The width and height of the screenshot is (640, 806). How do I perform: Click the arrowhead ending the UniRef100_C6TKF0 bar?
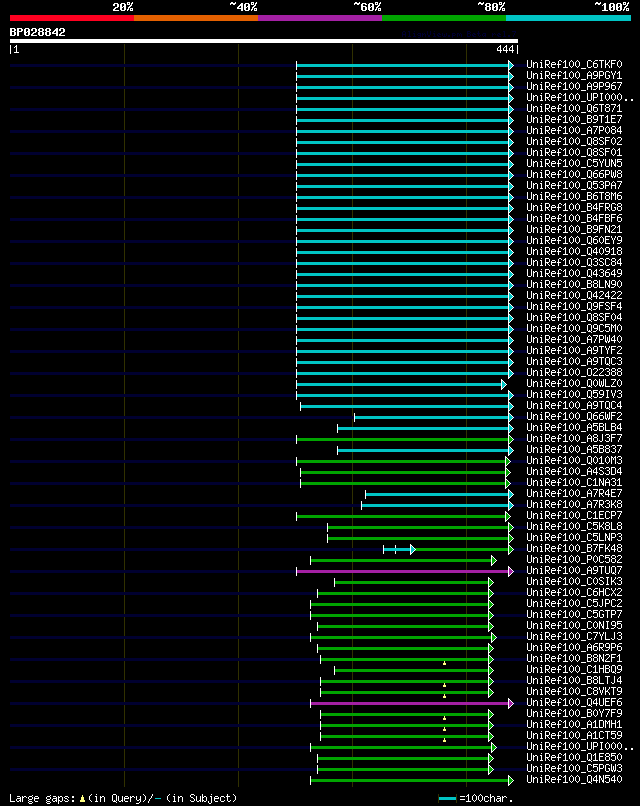click(x=511, y=65)
